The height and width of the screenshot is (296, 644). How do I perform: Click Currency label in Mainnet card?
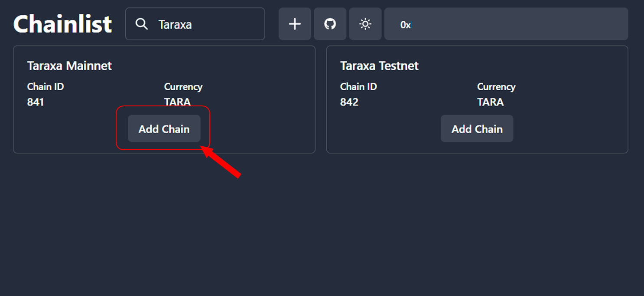183,87
